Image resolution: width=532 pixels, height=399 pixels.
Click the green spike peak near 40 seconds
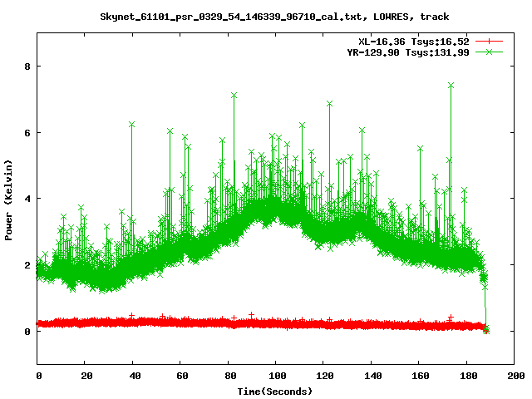(x=132, y=124)
